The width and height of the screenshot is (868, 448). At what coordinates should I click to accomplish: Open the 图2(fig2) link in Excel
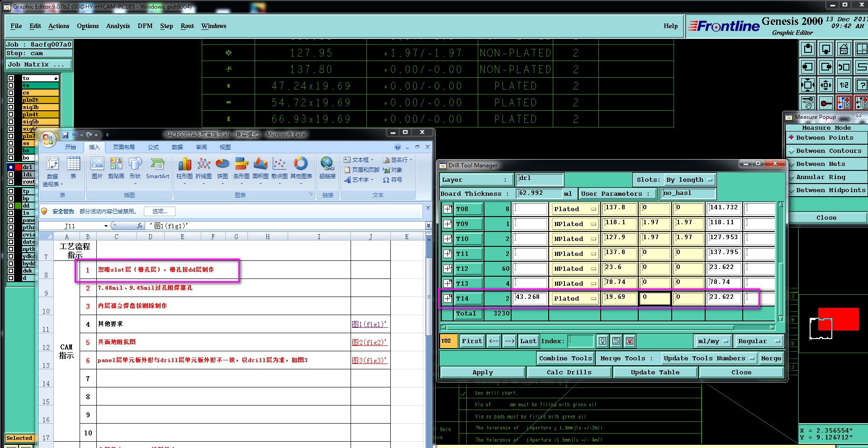[x=370, y=342]
